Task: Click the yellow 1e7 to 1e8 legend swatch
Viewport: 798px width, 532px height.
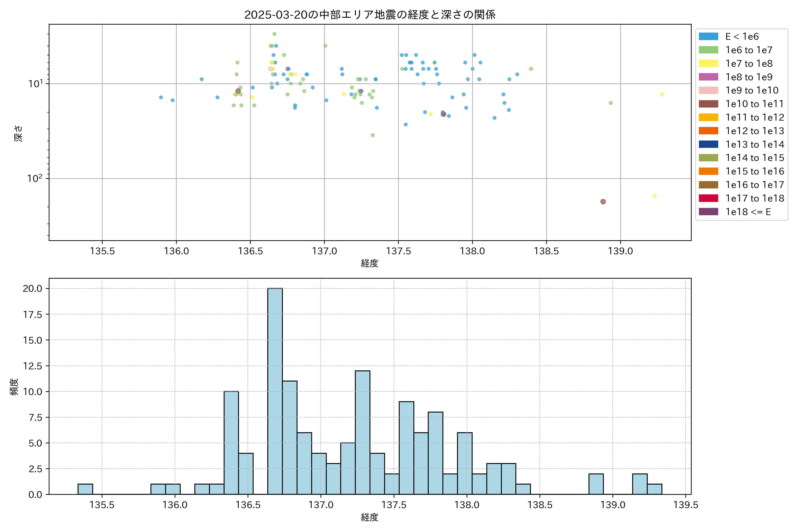Action: coord(708,63)
